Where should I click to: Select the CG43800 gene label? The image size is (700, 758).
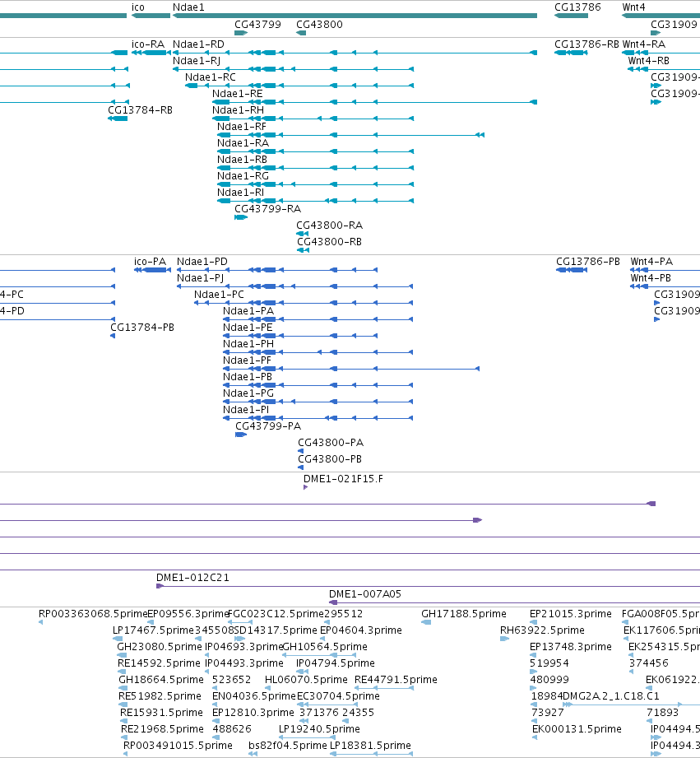point(319,24)
